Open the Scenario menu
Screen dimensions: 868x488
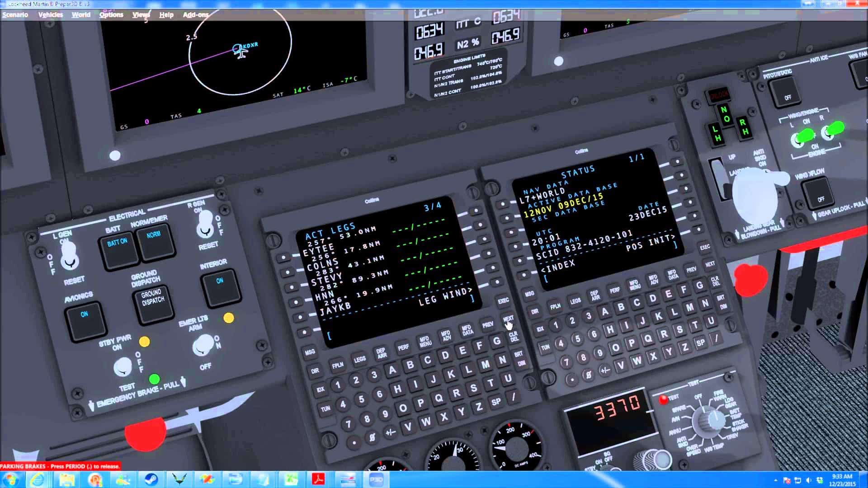click(15, 14)
